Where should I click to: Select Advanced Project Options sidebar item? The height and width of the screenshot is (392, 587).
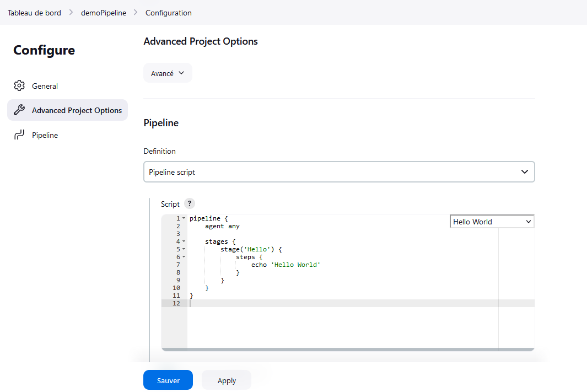pos(67,110)
